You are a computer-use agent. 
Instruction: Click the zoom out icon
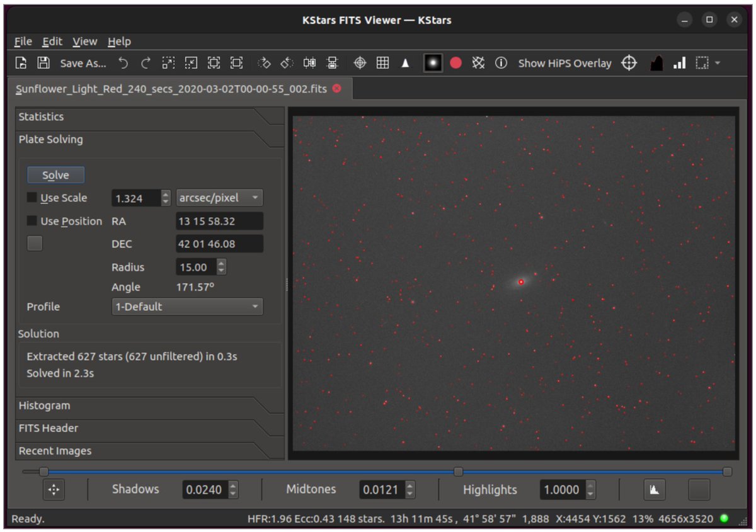191,63
